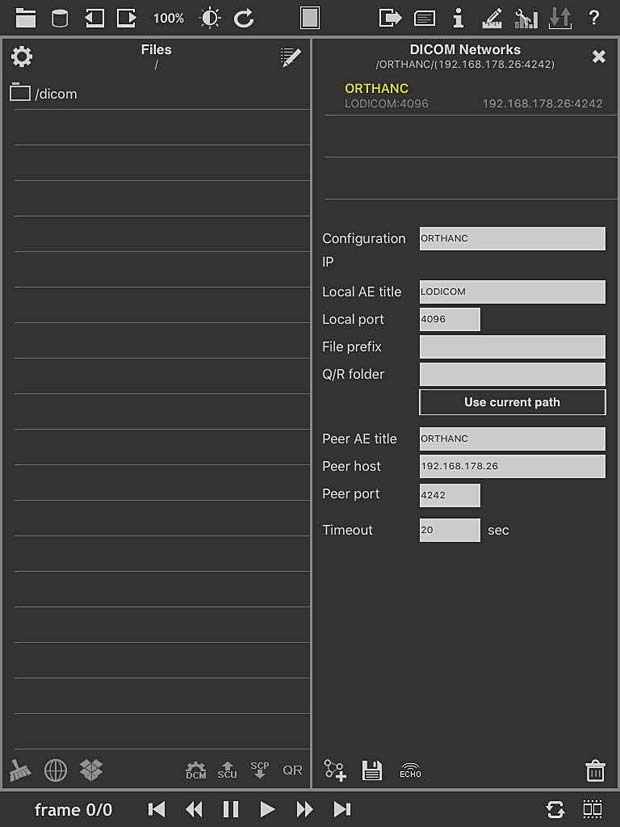620x827 pixels.
Task: Open the Dropbox storage icon
Action: coord(91,770)
